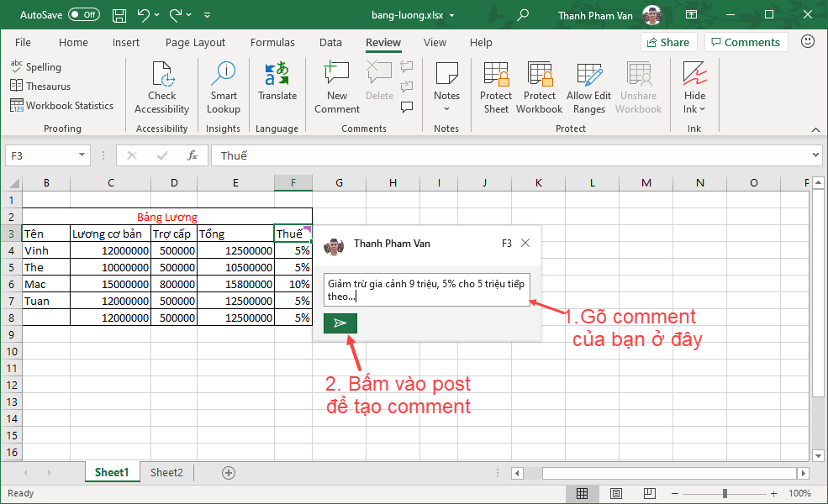This screenshot has height=504, width=828.
Task: Expand the formula bar chevron
Action: point(816,155)
